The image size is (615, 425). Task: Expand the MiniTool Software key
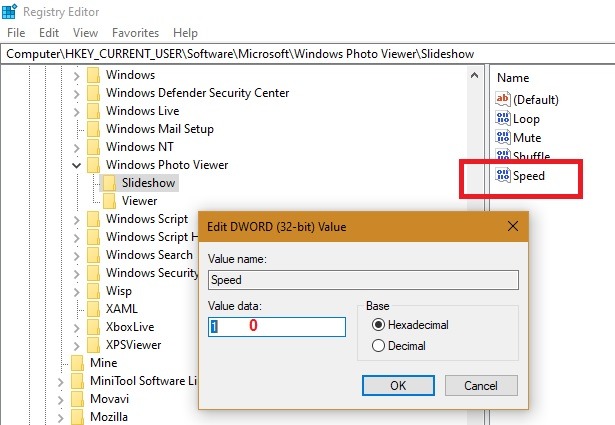60,382
